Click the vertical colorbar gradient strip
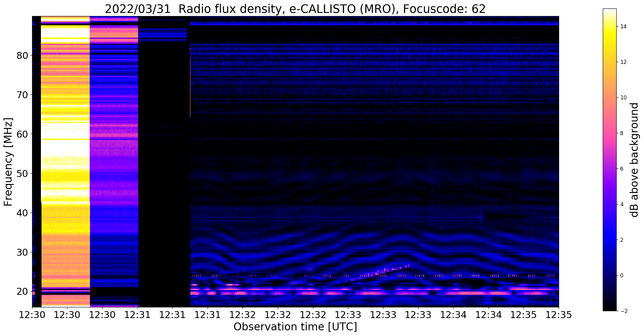644x336 pixels. point(609,160)
